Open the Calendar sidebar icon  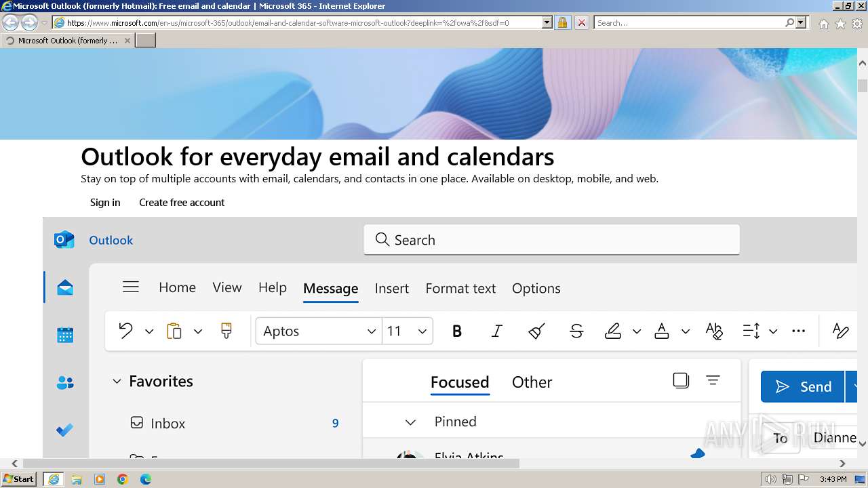point(65,335)
